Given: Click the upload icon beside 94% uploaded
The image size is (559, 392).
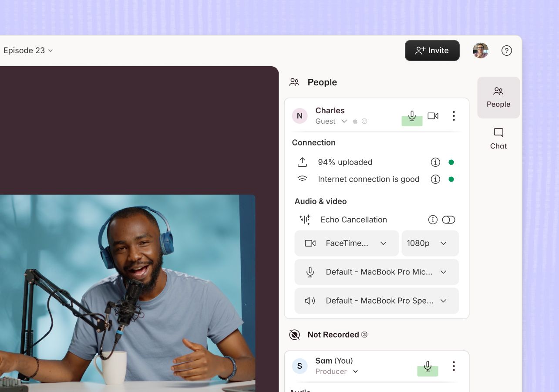Looking at the screenshot, I should click(x=302, y=162).
